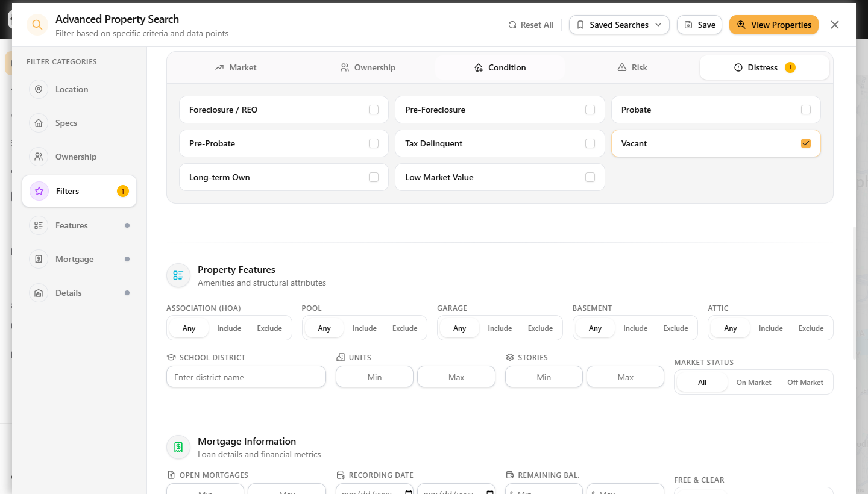Click the Stories layers icon

click(x=510, y=357)
